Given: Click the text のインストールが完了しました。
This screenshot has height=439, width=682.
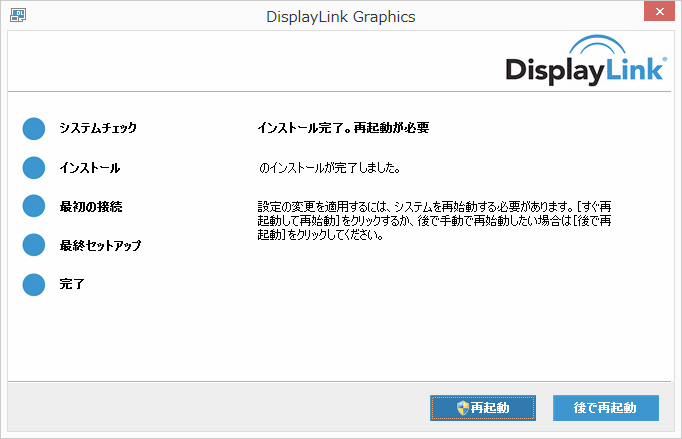Looking at the screenshot, I should (x=329, y=168).
